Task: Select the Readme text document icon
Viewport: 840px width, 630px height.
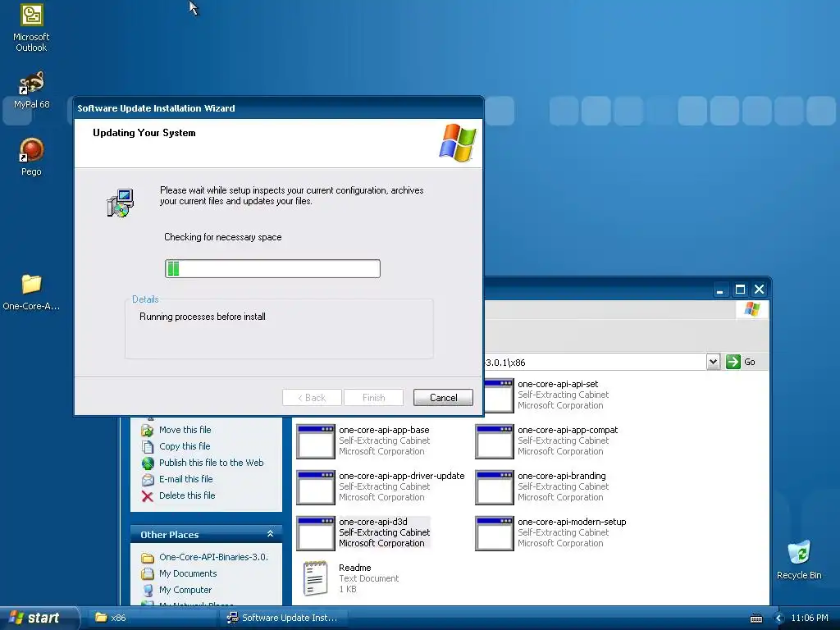Action: point(316,578)
